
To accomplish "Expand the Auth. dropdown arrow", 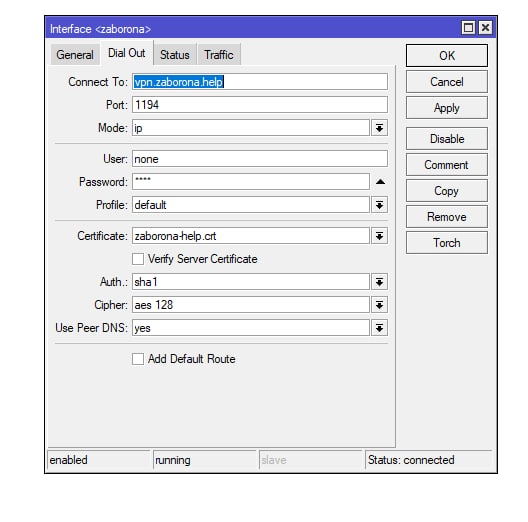I will pyautogui.click(x=380, y=282).
